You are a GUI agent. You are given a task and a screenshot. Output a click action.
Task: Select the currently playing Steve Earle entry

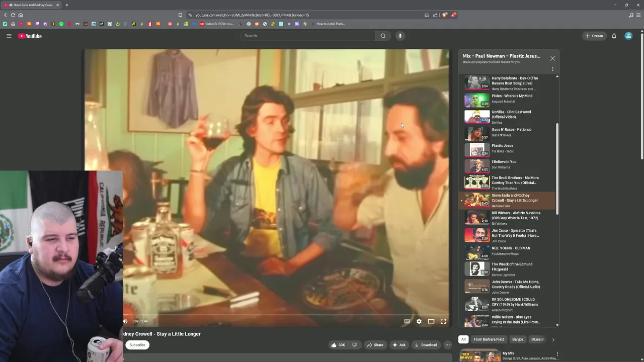(508, 200)
